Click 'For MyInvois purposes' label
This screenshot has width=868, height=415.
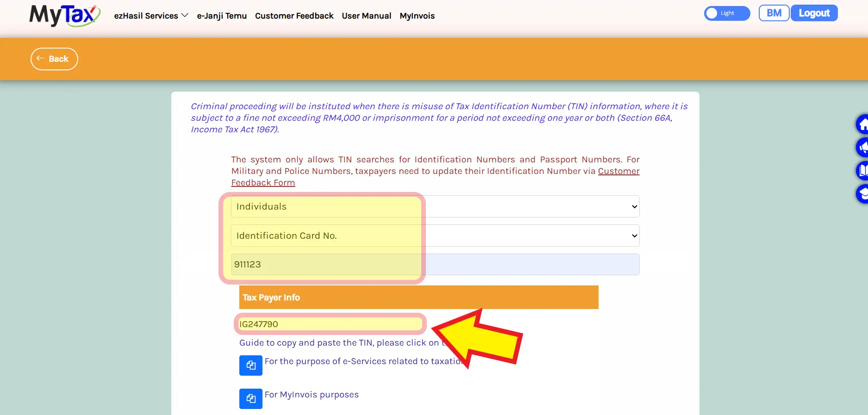click(x=312, y=395)
